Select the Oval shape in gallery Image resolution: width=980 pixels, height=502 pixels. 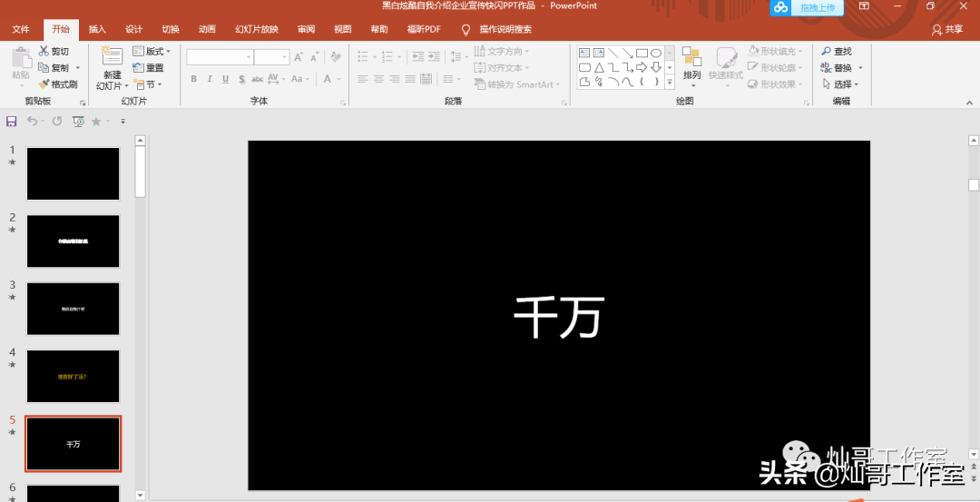(x=656, y=54)
